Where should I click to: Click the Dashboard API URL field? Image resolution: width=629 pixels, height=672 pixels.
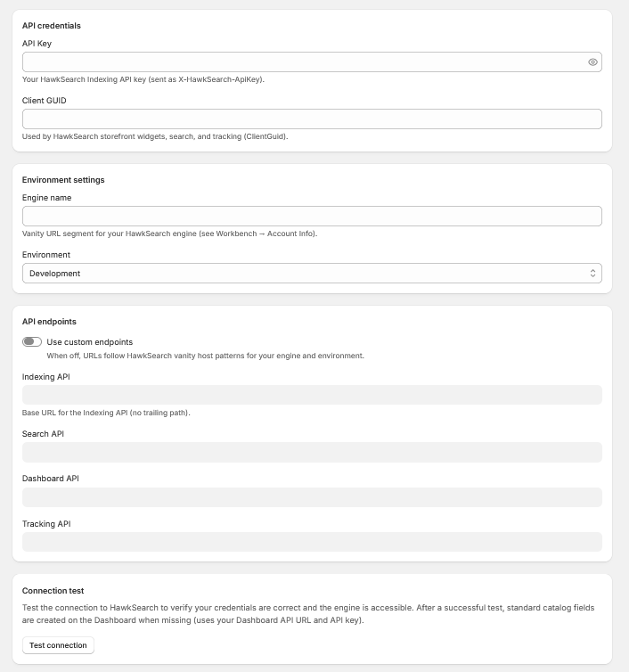312,497
